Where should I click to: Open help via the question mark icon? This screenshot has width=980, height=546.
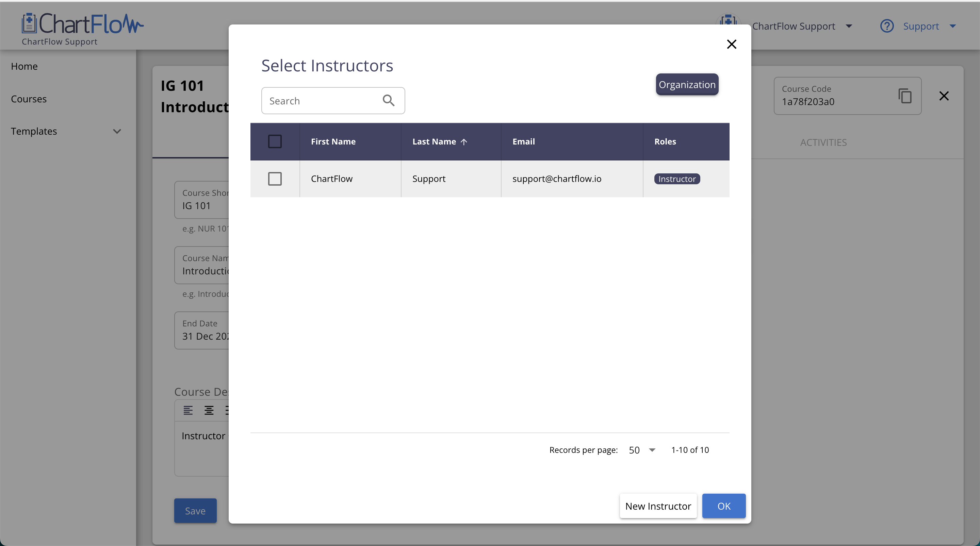coord(887,26)
